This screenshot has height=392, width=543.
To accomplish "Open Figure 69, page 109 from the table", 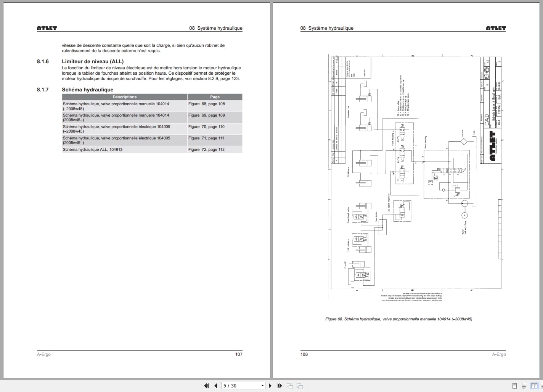I will tap(206, 115).
